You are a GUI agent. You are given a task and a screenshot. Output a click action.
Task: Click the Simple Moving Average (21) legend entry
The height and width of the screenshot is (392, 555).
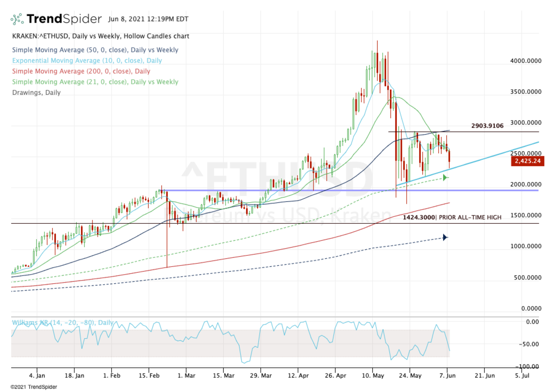[95, 82]
